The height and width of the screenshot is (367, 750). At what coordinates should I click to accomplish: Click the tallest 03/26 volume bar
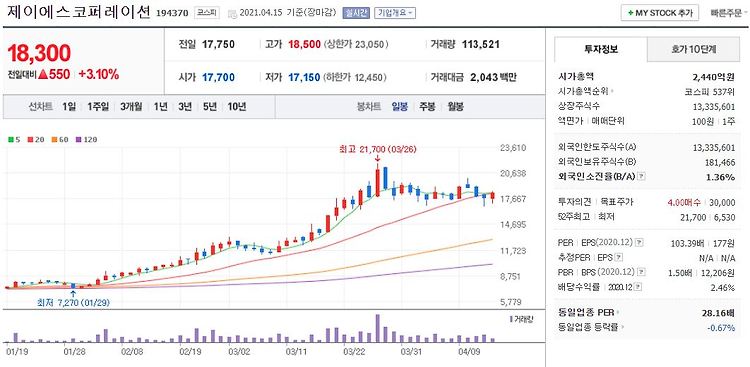click(377, 328)
